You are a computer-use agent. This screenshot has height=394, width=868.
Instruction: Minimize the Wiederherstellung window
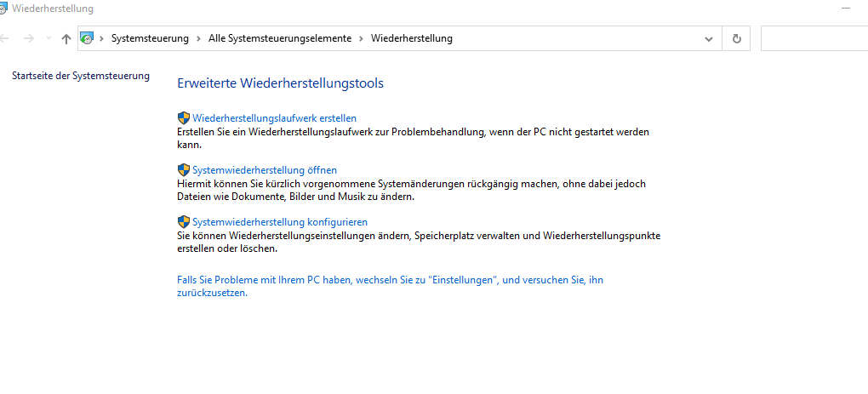click(845, 9)
